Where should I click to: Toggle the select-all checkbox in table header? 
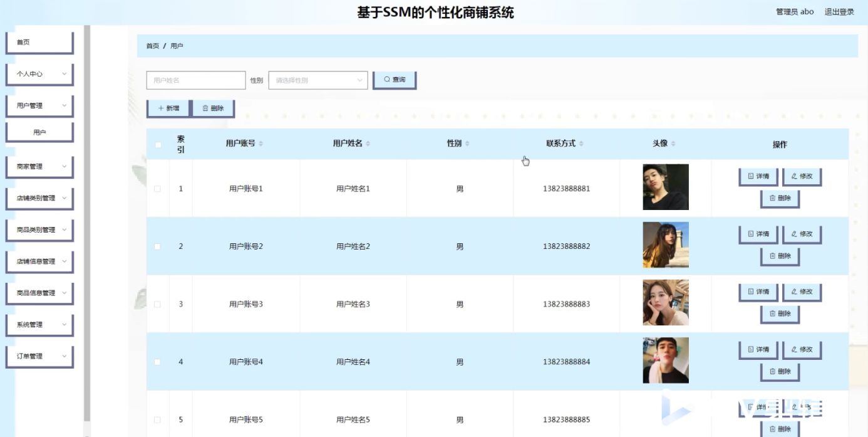[158, 145]
